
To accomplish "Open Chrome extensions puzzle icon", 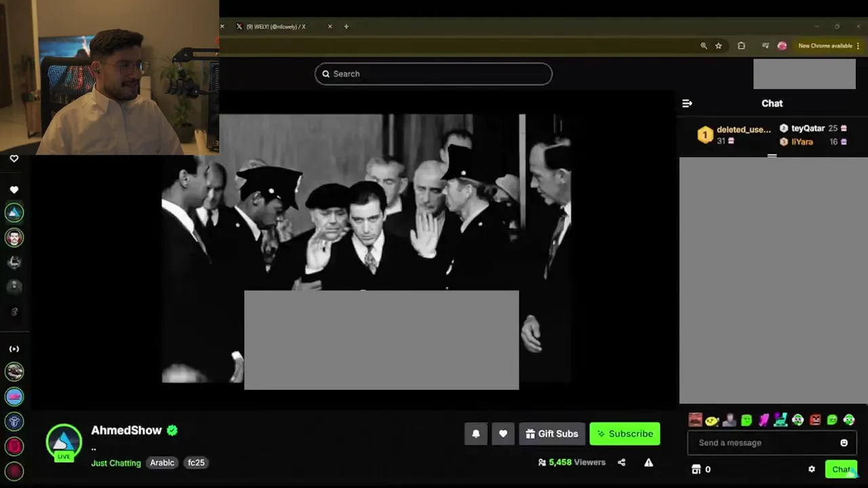I will click(x=741, y=45).
